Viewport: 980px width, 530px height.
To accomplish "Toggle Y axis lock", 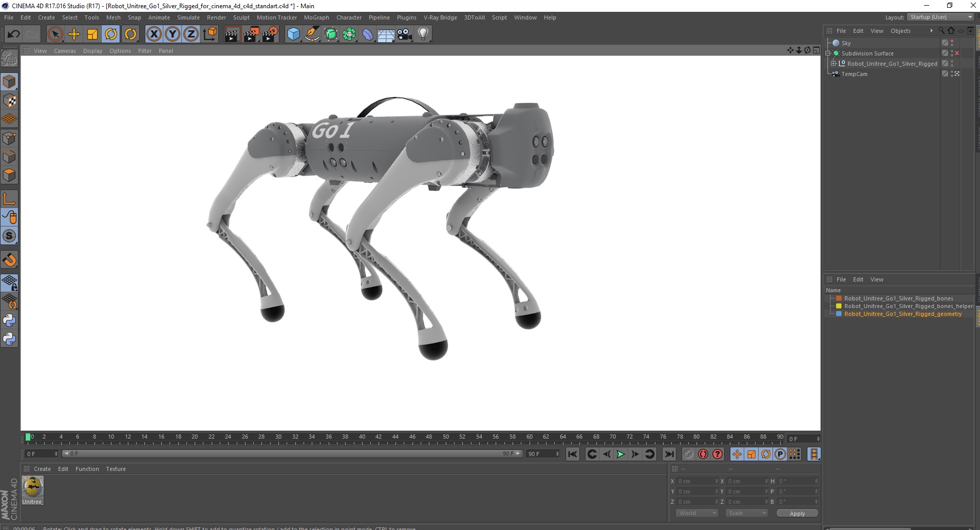I will click(x=173, y=34).
